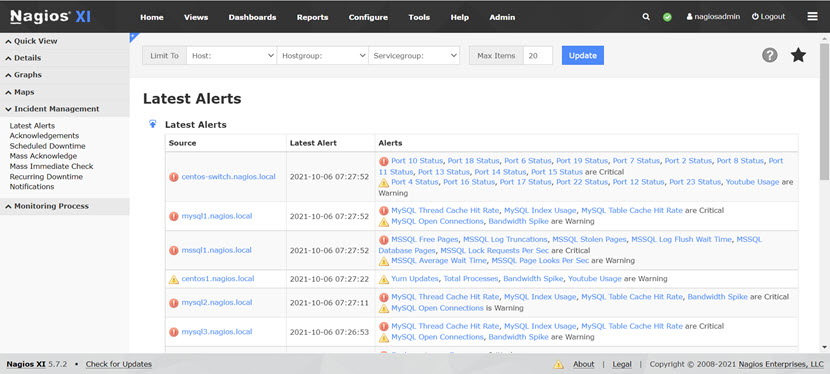Click the critical icon before Port 10 Status
The width and height of the screenshot is (830, 374).
point(384,161)
